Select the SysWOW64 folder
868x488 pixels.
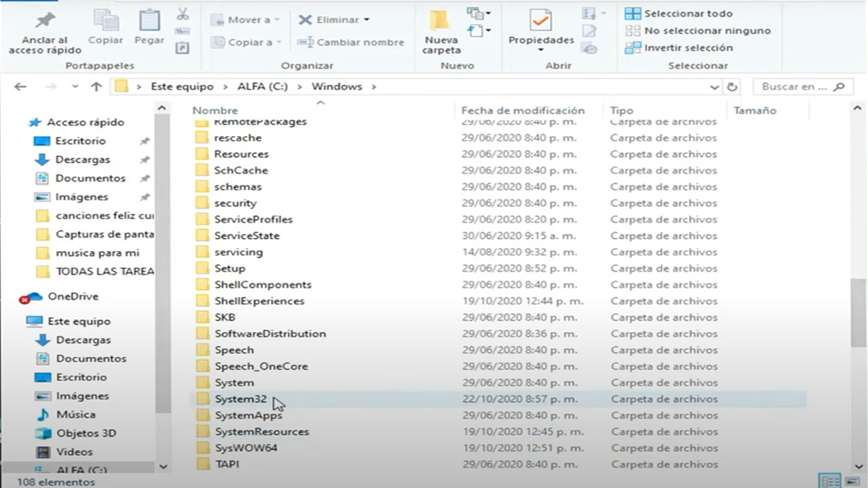click(x=245, y=448)
